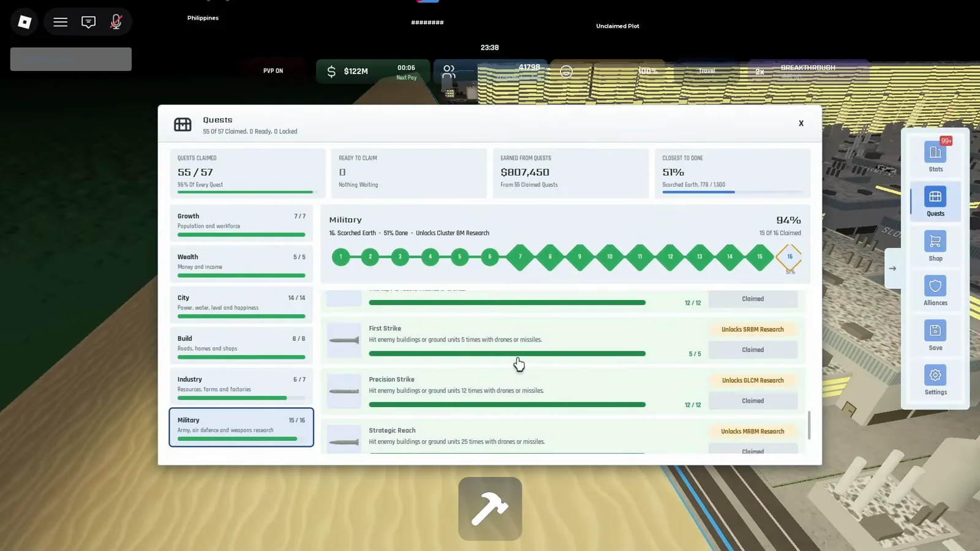
Task: Click the First Strike progress bar
Action: [507, 354]
